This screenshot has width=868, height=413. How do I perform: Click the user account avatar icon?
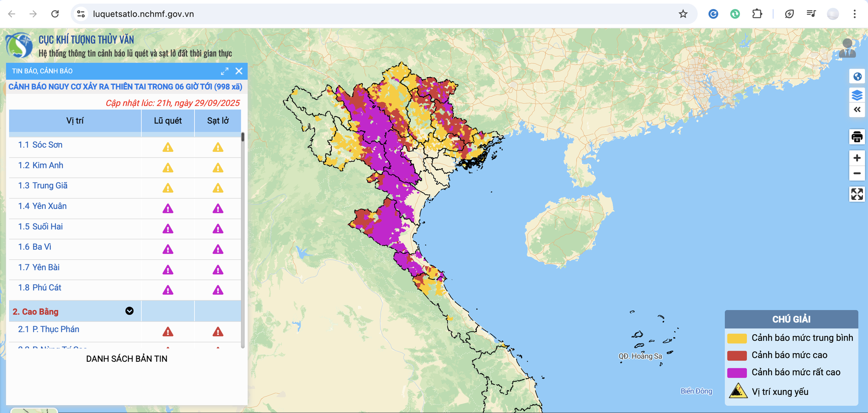click(847, 48)
